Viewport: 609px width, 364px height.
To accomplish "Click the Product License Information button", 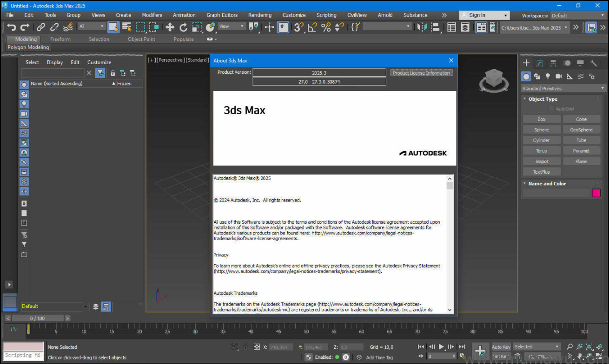I will tap(421, 72).
